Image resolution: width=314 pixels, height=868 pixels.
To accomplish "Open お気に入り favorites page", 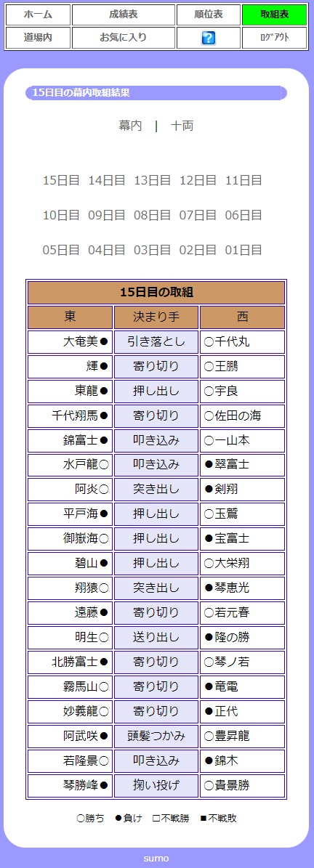I will [124, 38].
